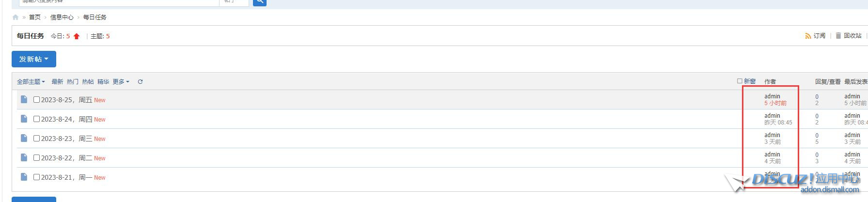Image resolution: width=868 pixels, height=202 pixels.
Task: Click the refresh icon in the filter bar
Action: [140, 82]
